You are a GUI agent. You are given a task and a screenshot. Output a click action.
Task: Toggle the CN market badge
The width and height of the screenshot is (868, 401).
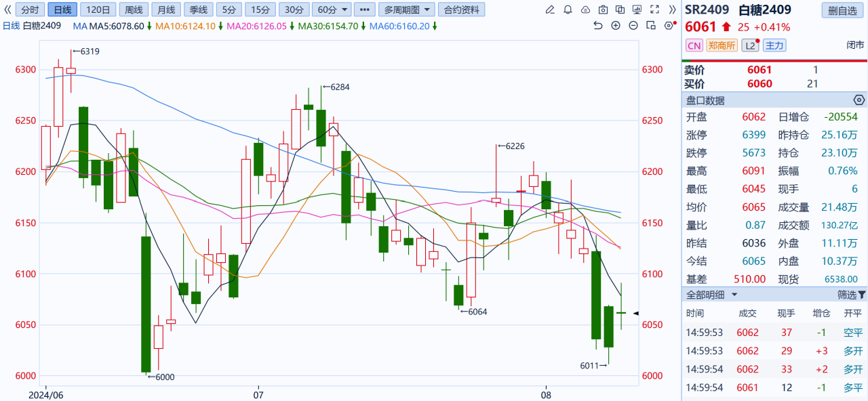click(x=694, y=45)
